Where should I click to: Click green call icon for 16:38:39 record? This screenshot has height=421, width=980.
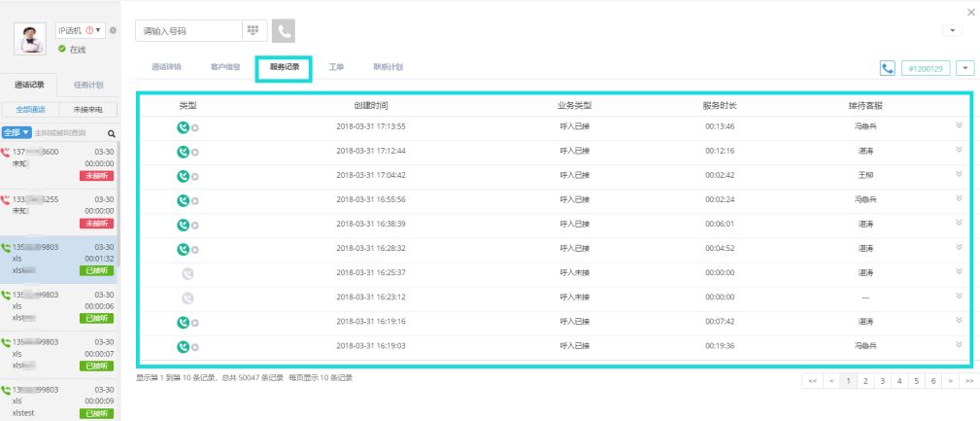point(183,225)
